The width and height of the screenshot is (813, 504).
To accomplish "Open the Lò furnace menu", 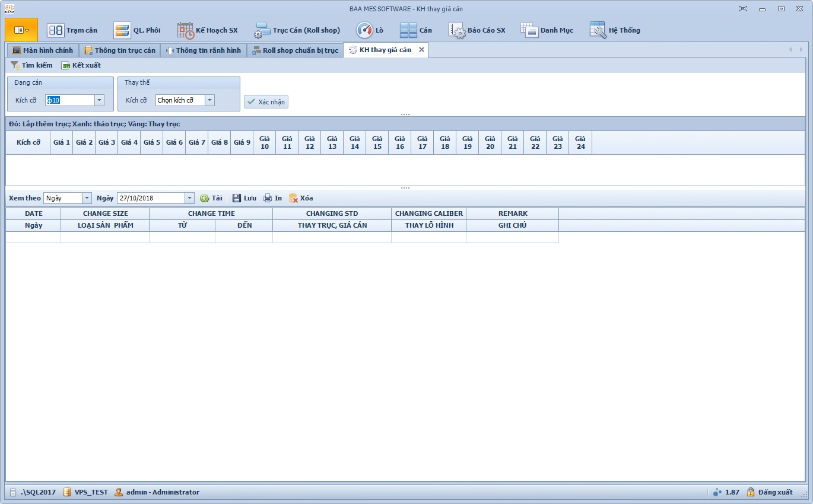I will coord(370,30).
